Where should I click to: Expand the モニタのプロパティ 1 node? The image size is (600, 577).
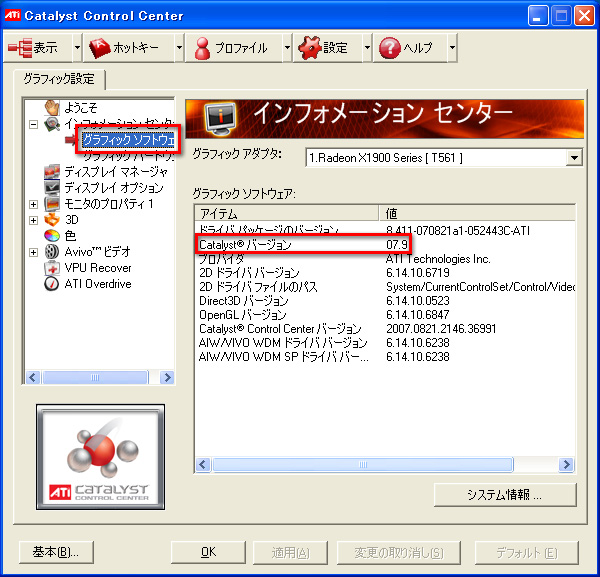34,204
